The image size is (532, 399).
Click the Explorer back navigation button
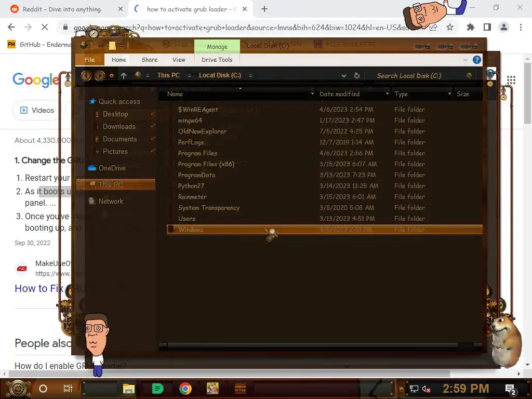click(86, 75)
